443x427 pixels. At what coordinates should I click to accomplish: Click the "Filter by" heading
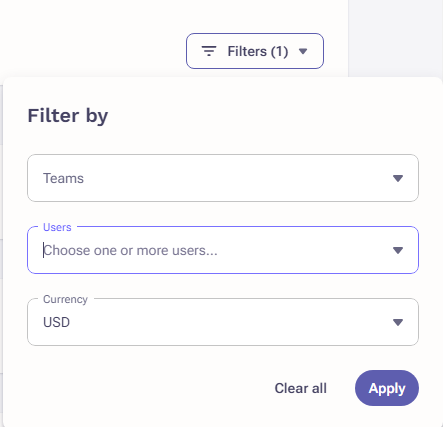pyautogui.click(x=68, y=116)
